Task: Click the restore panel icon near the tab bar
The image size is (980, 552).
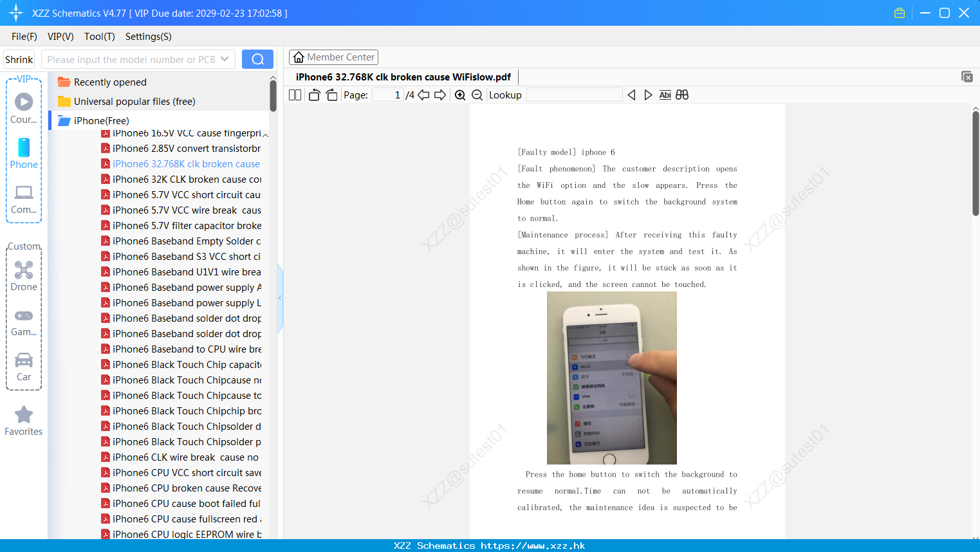Action: coord(966,77)
